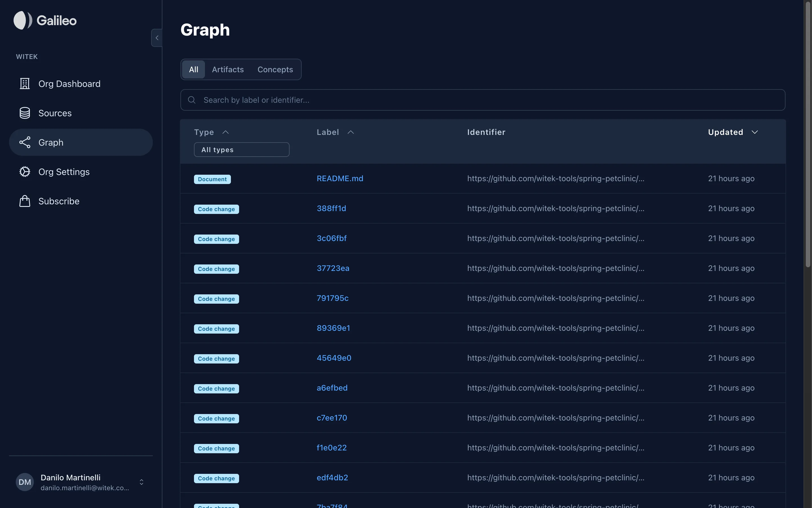Click the Identifier column header

pyautogui.click(x=486, y=132)
